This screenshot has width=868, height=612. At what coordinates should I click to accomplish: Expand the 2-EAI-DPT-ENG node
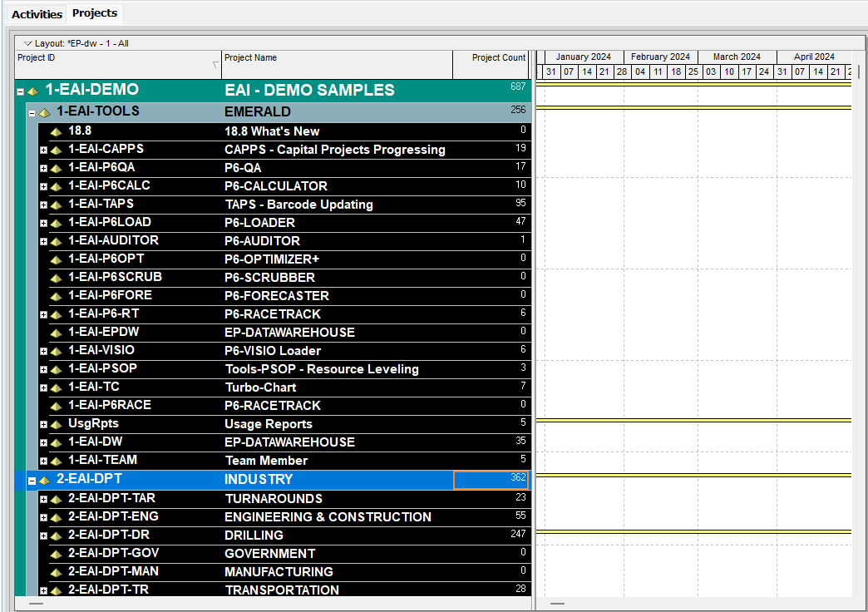[x=43, y=518]
